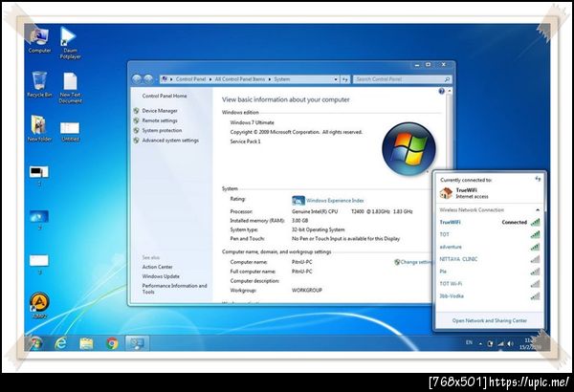Open Device Manager link

tap(160, 111)
